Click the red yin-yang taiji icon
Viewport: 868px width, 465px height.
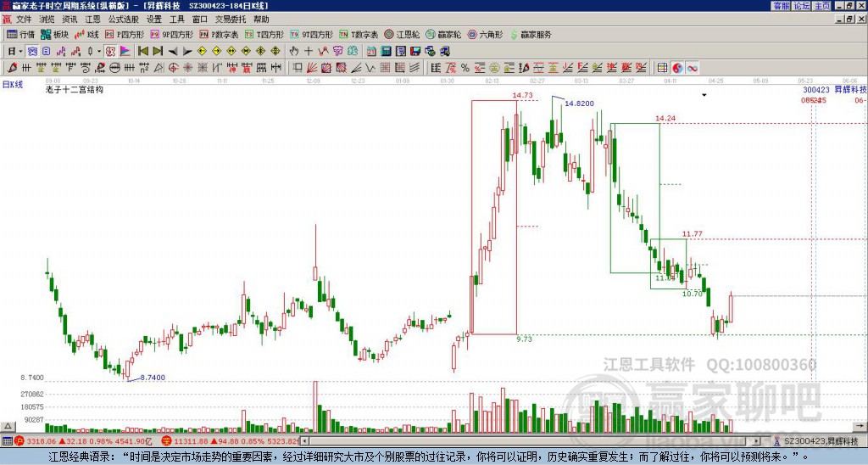click(x=677, y=68)
